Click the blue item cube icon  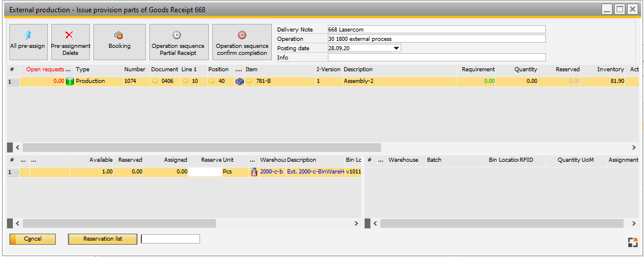pyautogui.click(x=239, y=82)
